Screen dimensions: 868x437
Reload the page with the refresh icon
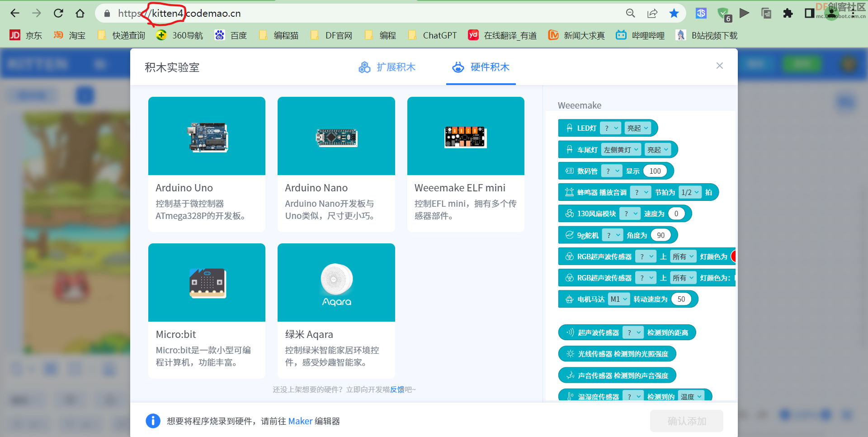(58, 13)
